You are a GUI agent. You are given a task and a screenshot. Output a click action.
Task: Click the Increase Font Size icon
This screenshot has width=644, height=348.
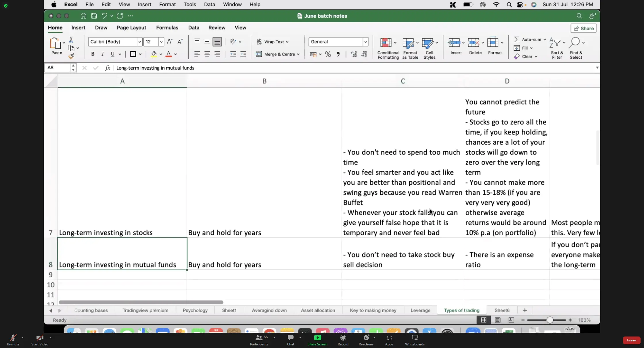click(x=170, y=41)
